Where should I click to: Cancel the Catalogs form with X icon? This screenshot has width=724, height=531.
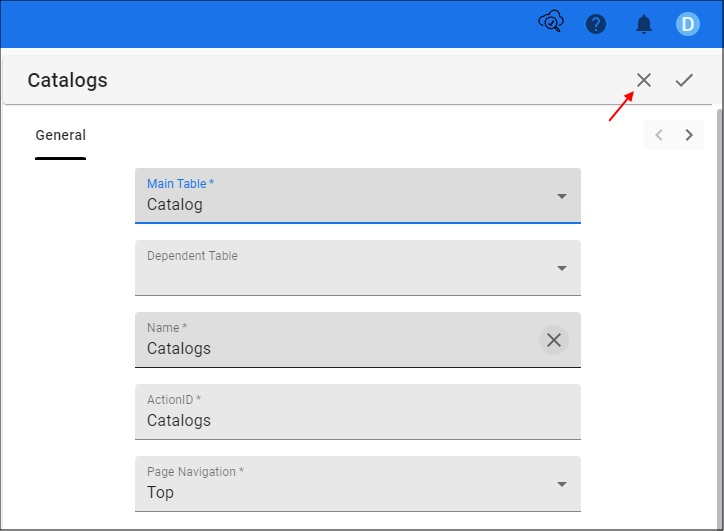pyautogui.click(x=644, y=80)
